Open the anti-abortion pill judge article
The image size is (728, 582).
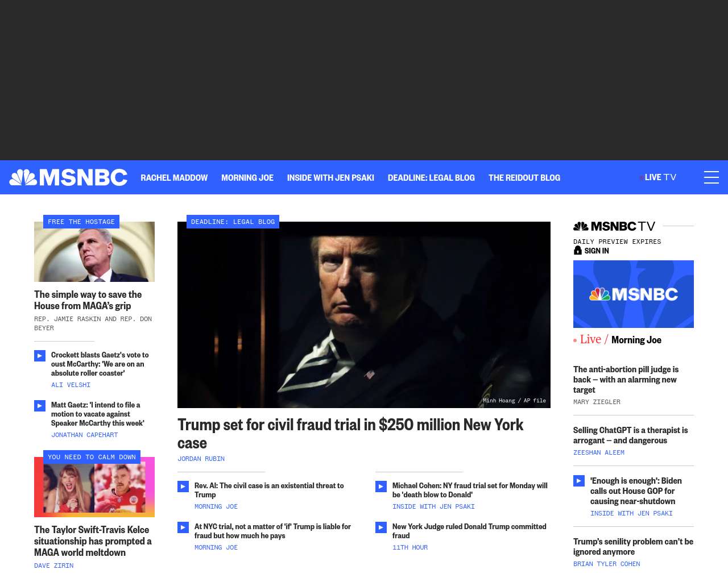[x=626, y=380]
